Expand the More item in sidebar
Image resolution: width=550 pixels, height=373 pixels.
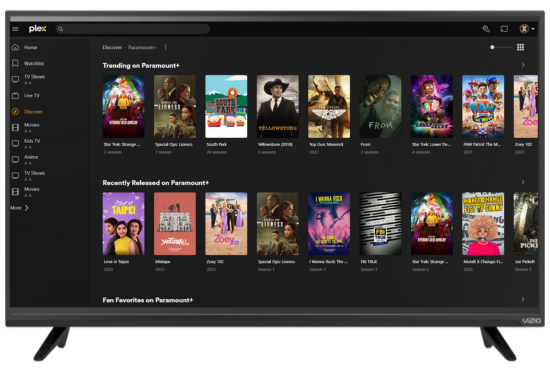coord(19,208)
